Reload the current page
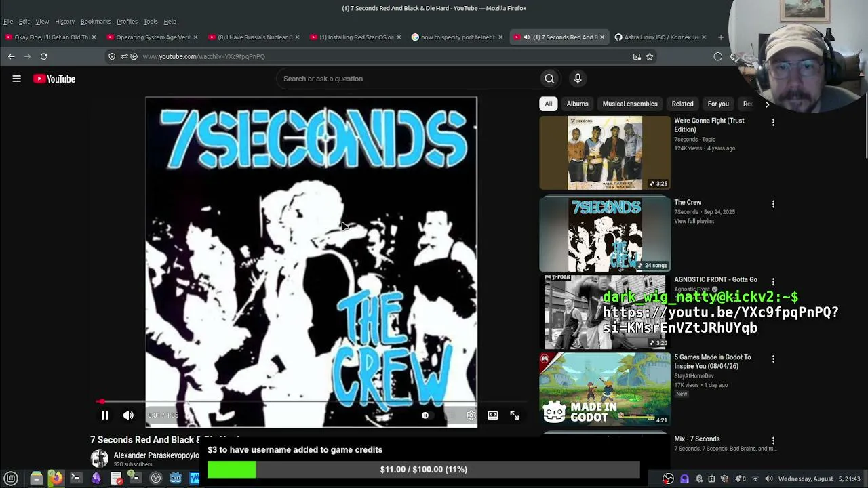This screenshot has height=488, width=868. (44, 57)
